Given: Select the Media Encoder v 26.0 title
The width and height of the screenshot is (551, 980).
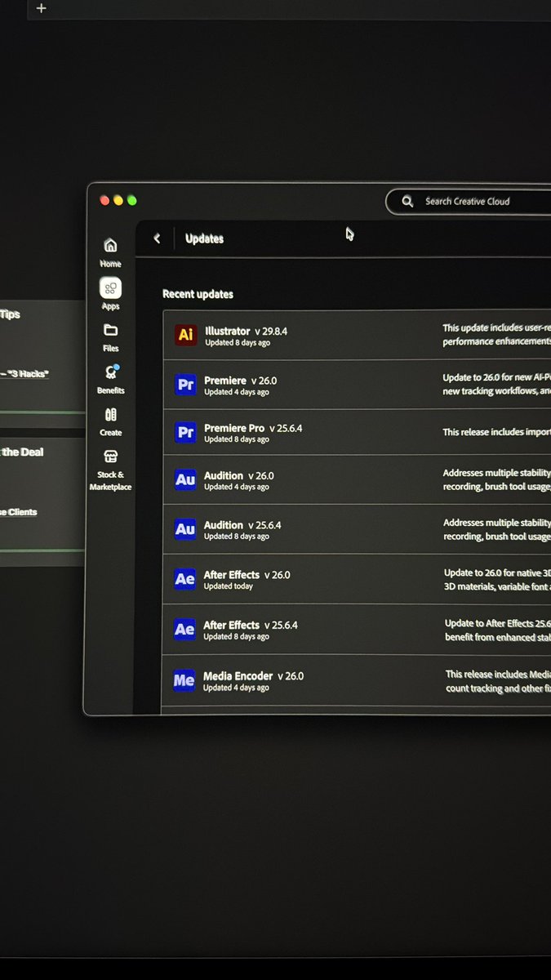Looking at the screenshot, I should coord(253,676).
